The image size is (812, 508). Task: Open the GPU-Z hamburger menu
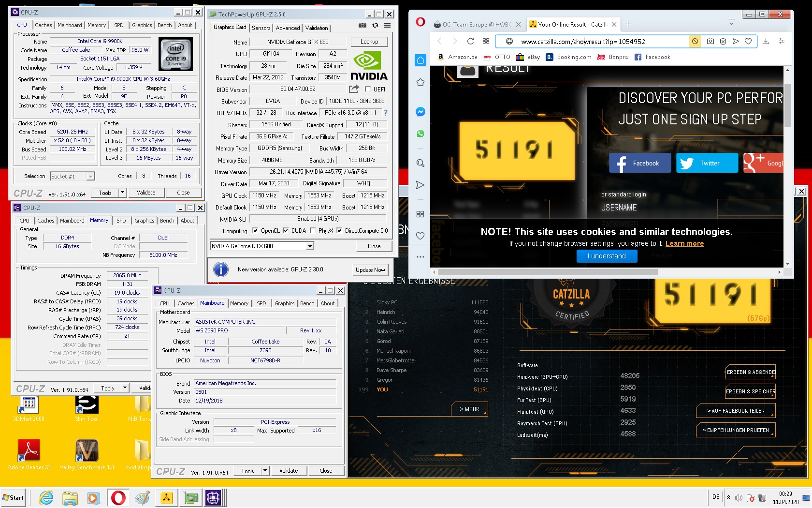pyautogui.click(x=388, y=25)
